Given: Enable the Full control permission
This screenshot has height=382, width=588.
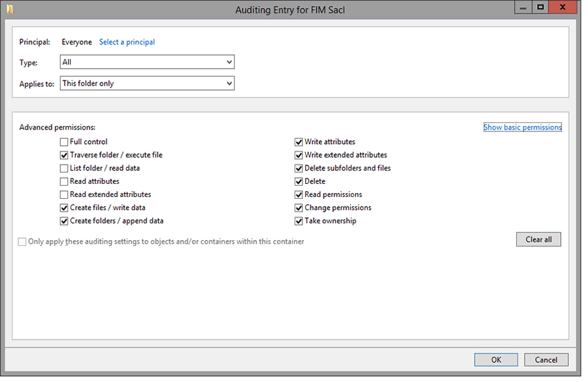Looking at the screenshot, I should click(64, 141).
